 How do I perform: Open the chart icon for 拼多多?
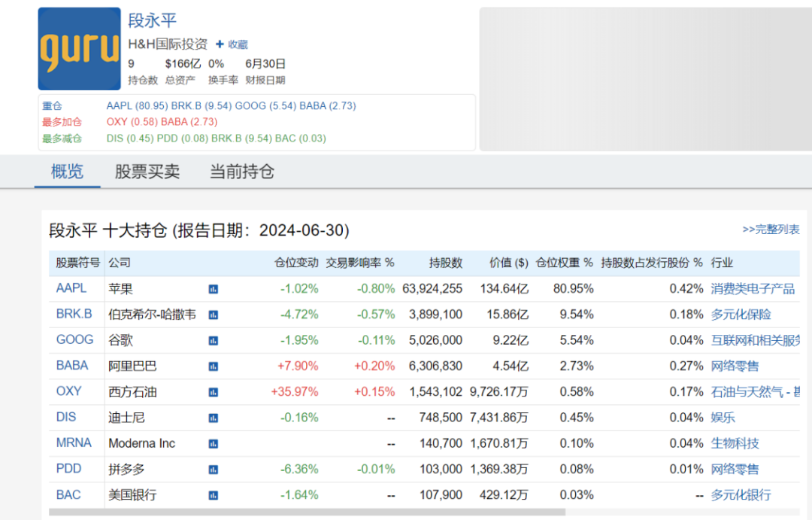click(214, 470)
